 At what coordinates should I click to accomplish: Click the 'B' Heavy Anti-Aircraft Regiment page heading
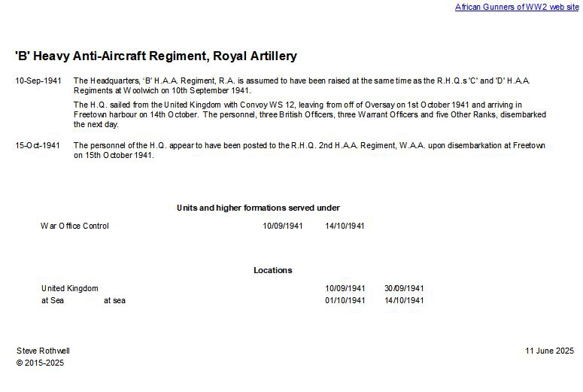(x=156, y=56)
